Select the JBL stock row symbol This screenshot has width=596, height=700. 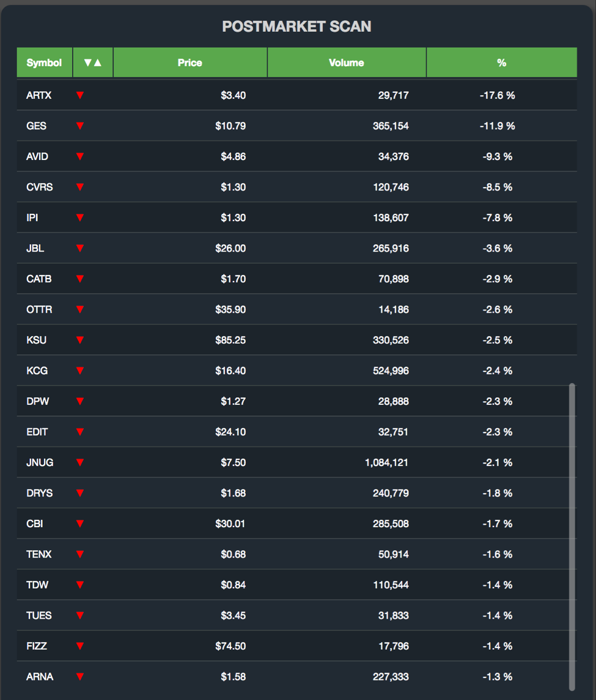(x=35, y=249)
